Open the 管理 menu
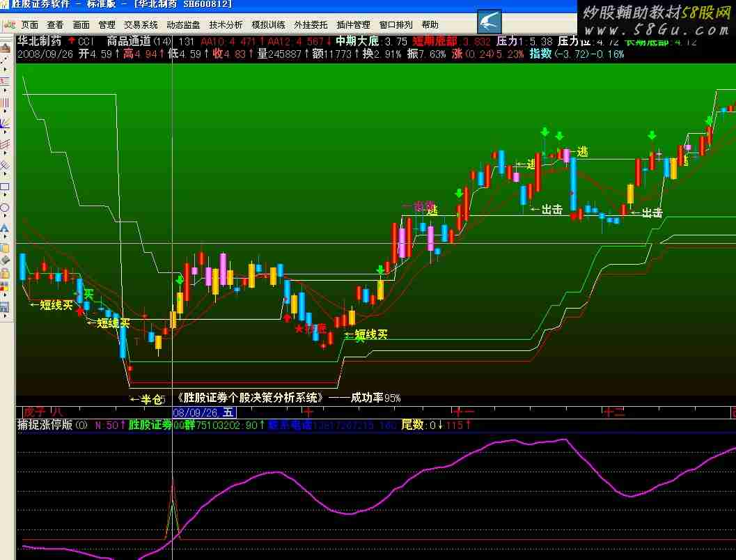The image size is (736, 560). 107,25
